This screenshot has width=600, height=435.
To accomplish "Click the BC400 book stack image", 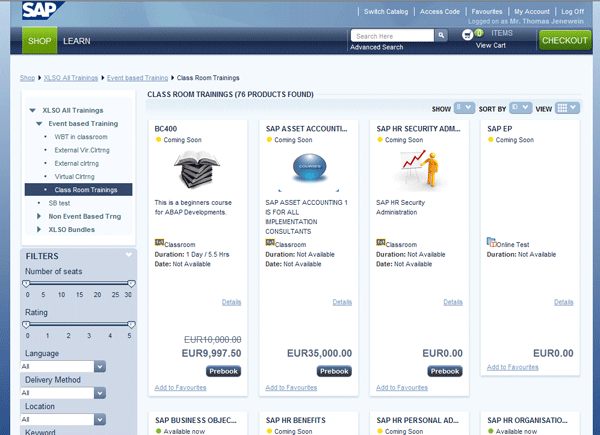I will (x=197, y=169).
